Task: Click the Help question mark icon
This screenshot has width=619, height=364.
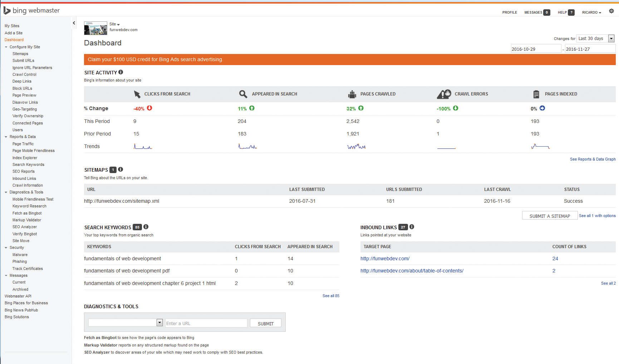Action: [571, 13]
